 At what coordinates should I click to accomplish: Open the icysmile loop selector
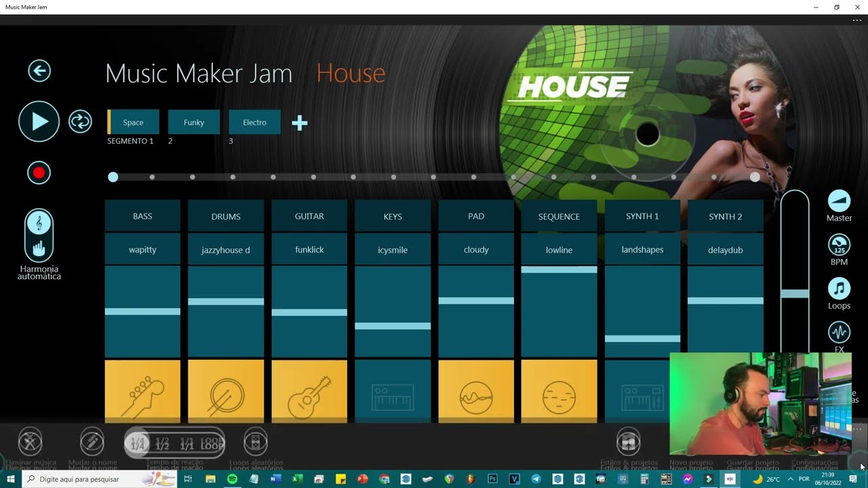[393, 249]
